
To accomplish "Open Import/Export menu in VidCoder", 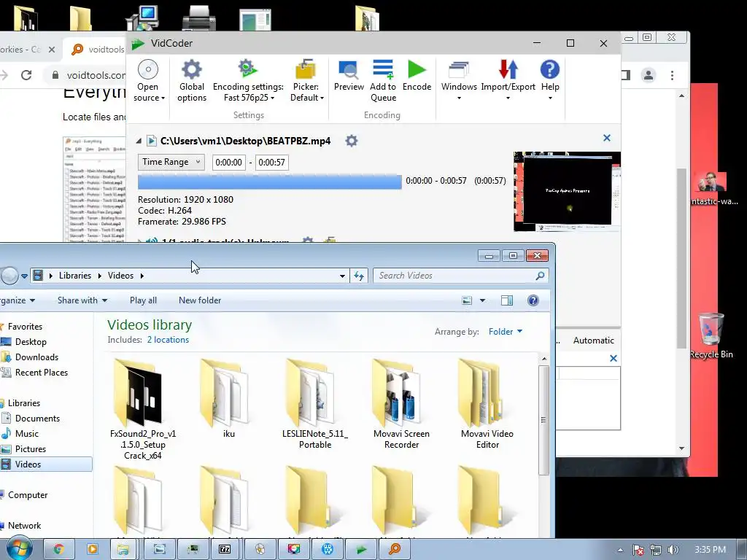I will point(508,80).
